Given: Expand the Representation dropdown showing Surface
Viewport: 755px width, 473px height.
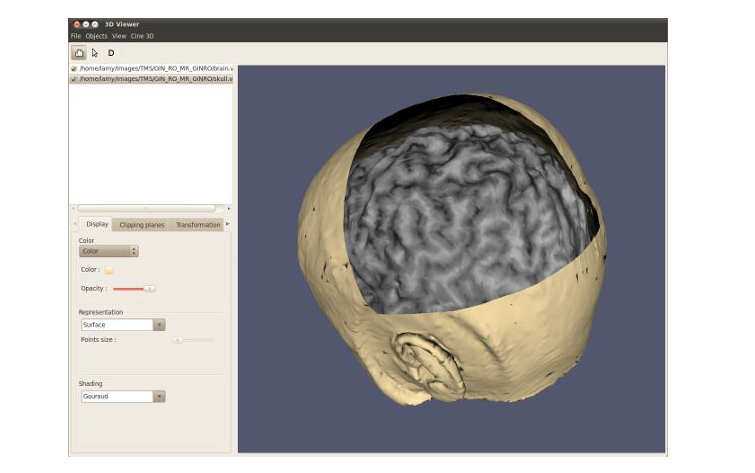Looking at the screenshot, I should (x=123, y=324).
